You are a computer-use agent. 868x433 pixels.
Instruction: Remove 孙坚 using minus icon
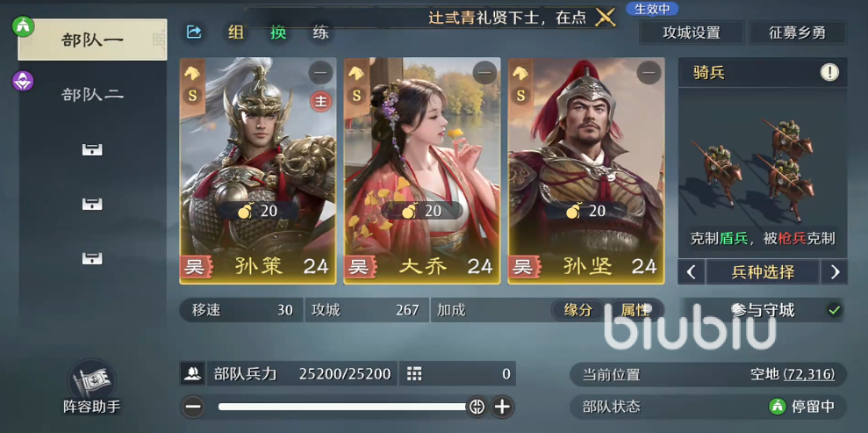point(649,73)
